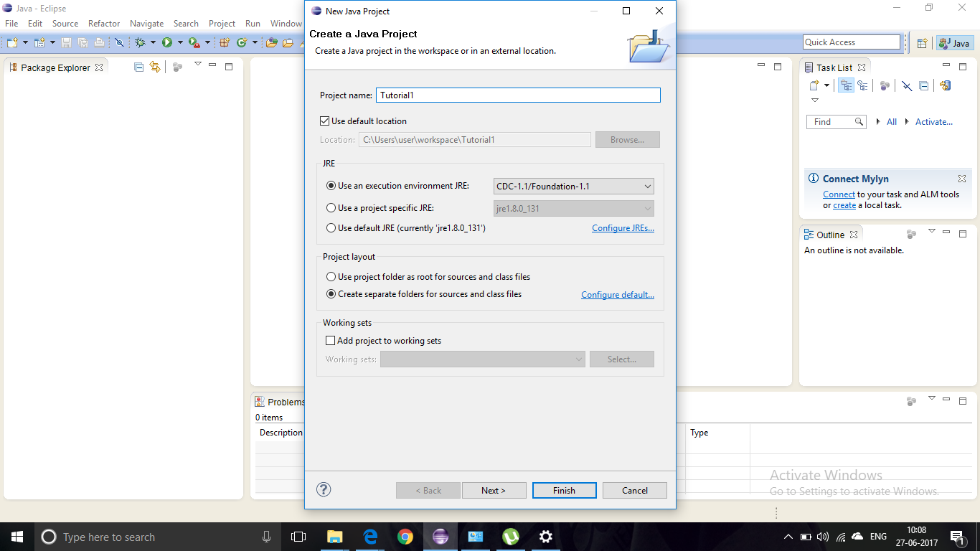Click Collapse All icon in Task List

pyautogui.click(x=924, y=85)
